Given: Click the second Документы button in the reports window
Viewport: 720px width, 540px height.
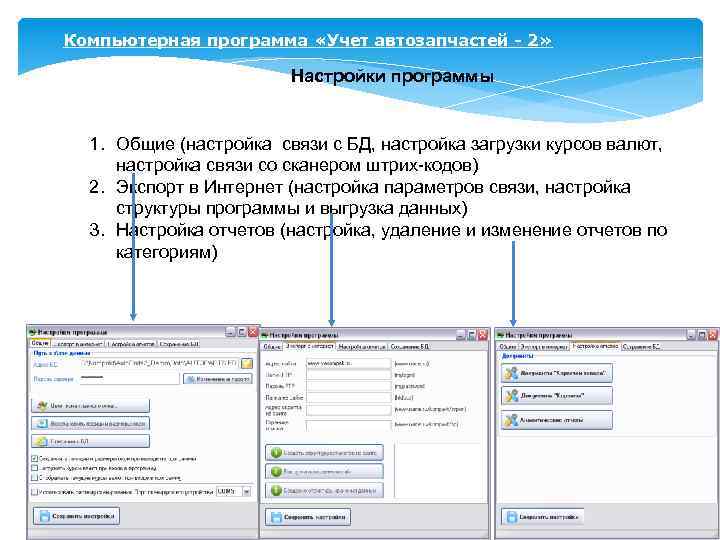Looking at the screenshot, I should point(557,395).
